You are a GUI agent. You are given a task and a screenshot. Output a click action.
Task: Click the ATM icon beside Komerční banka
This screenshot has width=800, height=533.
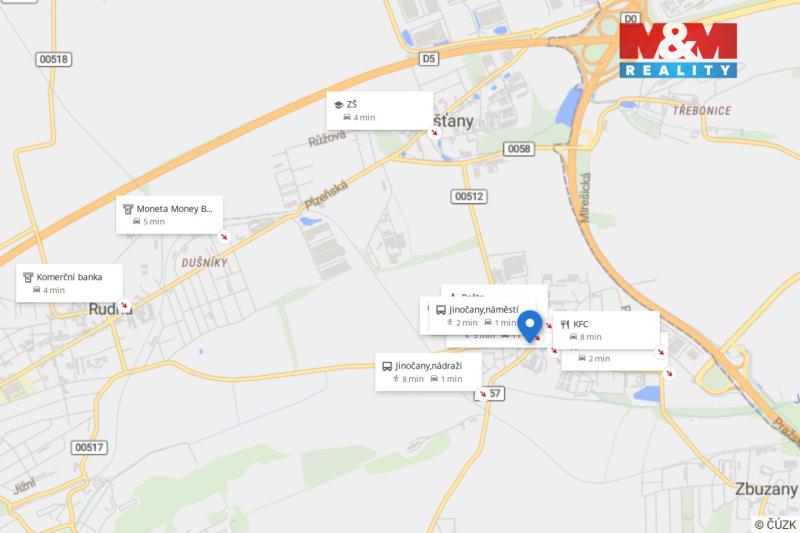coord(28,277)
